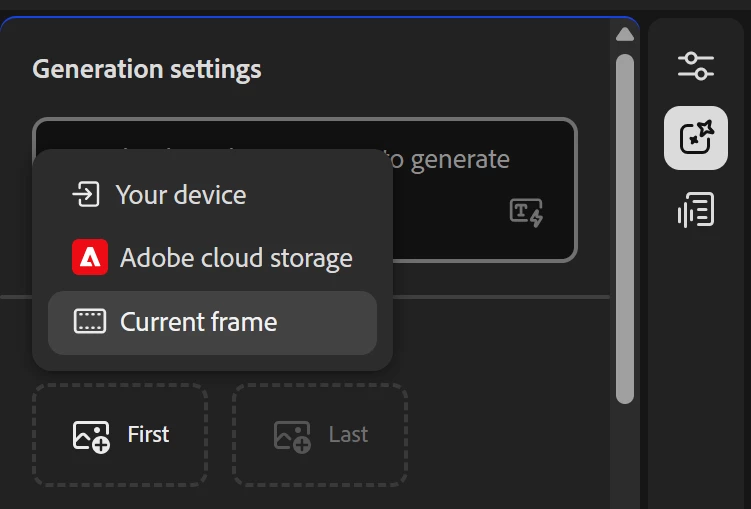Open the audio transcript panel icon
Image resolution: width=751 pixels, height=509 pixels.
coord(696,211)
